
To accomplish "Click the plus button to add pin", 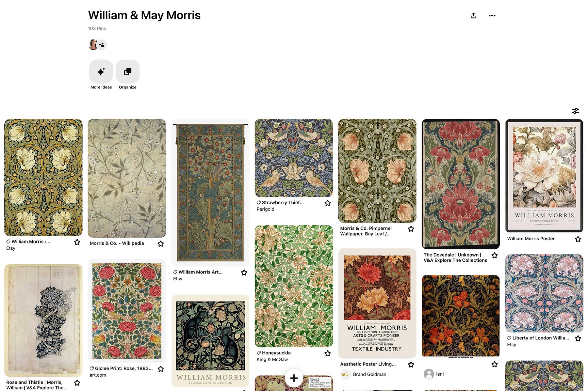I will tap(294, 378).
